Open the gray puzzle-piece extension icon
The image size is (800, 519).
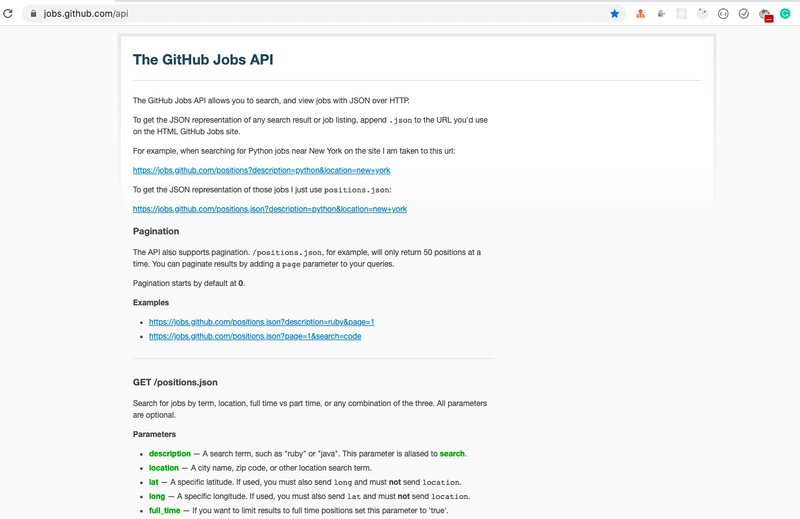[x=661, y=14]
